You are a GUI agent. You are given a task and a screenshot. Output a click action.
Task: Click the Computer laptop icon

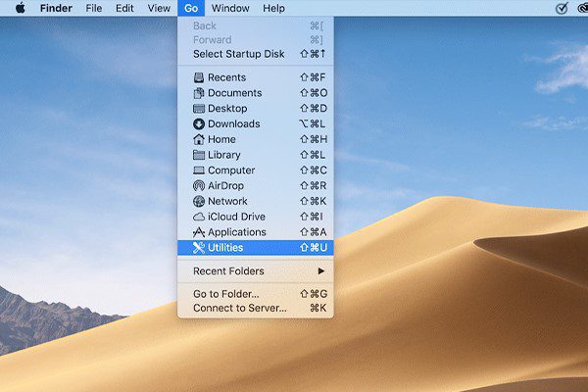(199, 171)
